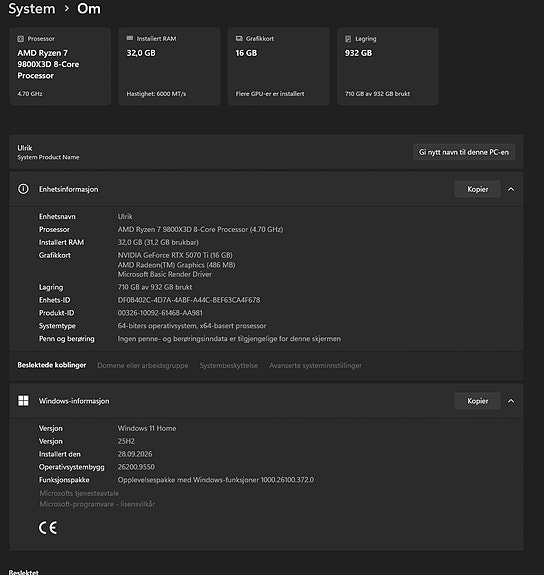Click the Prosessor card chip icon
The width and height of the screenshot is (544, 575).
point(21,39)
